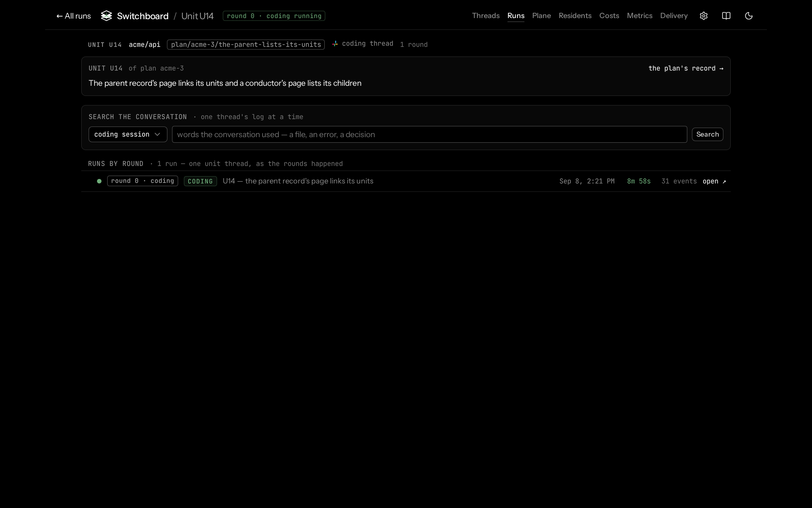Follow the plan's record link
This screenshot has height=508, width=812.
point(685,69)
